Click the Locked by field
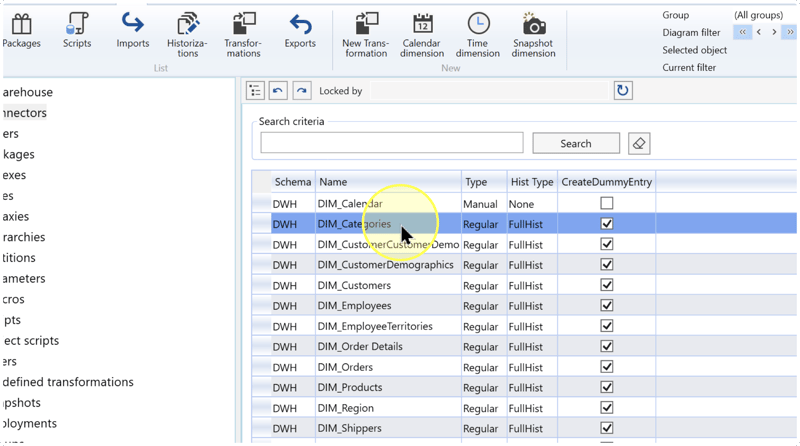The width and height of the screenshot is (800, 446). point(489,91)
